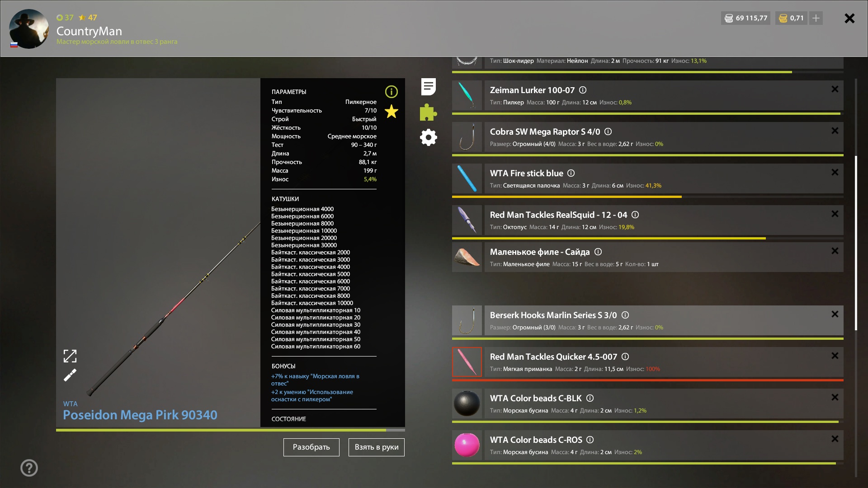Viewport: 868px width, 488px height.
Task: Click the plus icon to add gold
Action: pyautogui.click(x=816, y=18)
